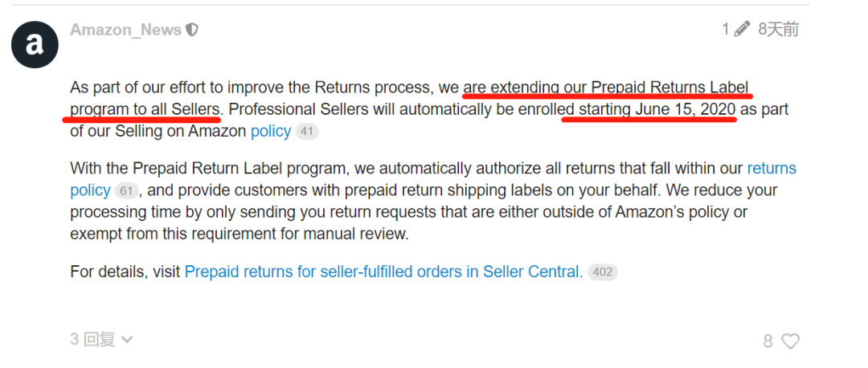Click the 'For details, visit' text
868x368 pixels.
click(125, 272)
